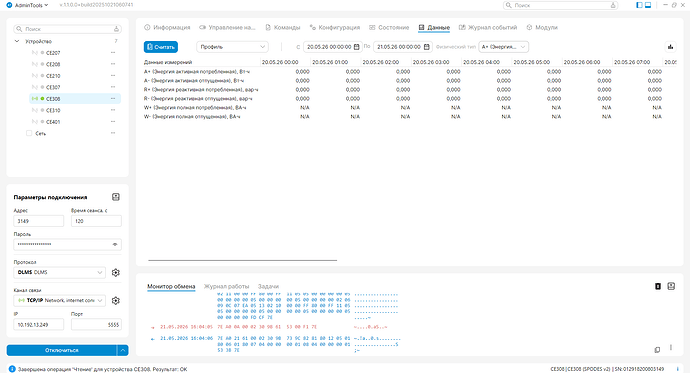
Task: Switch to the Данные tab
Action: 434,27
